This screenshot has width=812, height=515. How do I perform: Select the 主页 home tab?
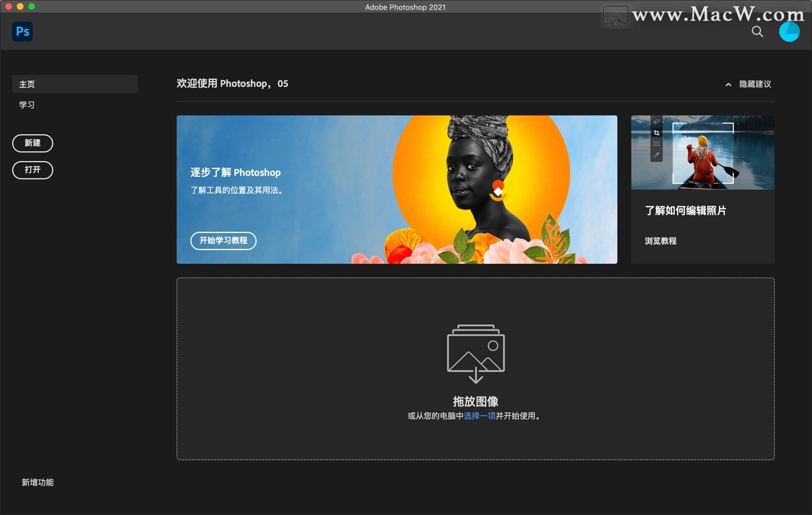click(75, 84)
